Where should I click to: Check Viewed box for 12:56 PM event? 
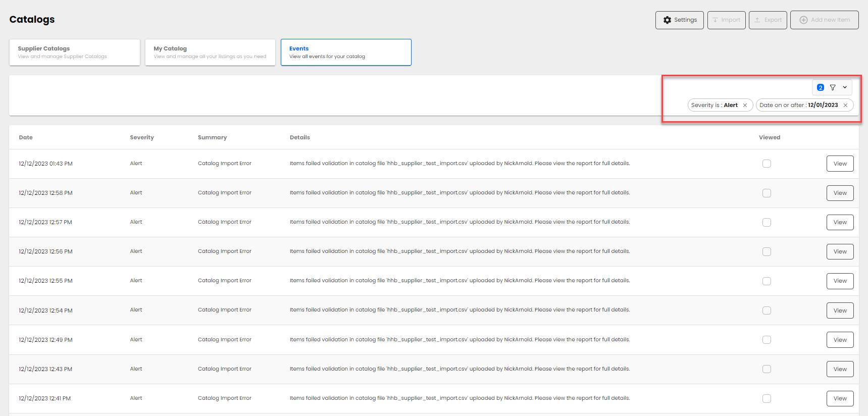767,251
